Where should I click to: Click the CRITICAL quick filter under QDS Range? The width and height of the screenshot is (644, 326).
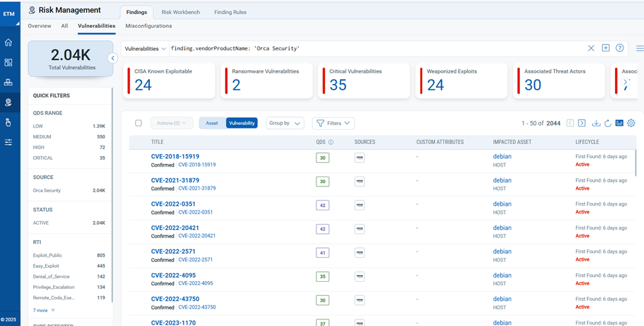[43, 158]
